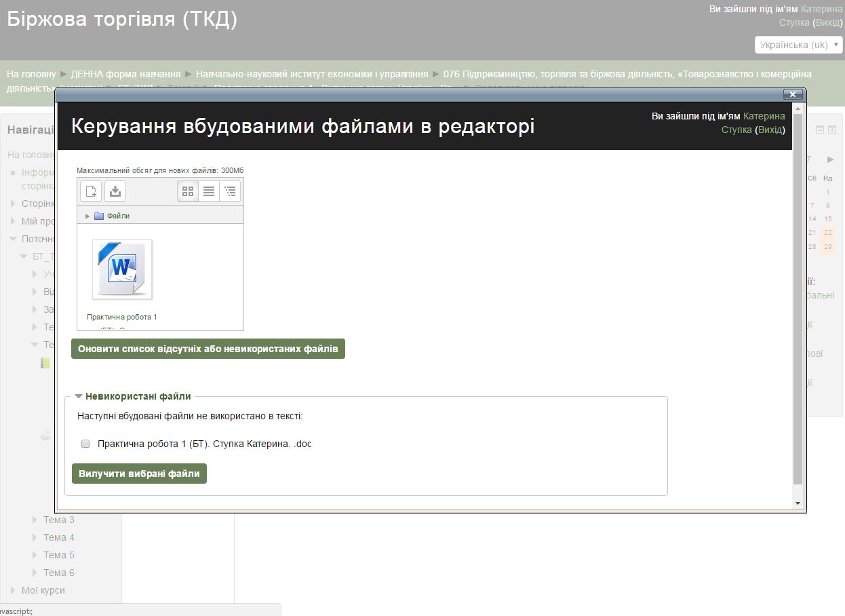Check the Практична робота 1 (БТ) file checkbox
Image resolution: width=845 pixels, height=616 pixels.
pos(85,443)
